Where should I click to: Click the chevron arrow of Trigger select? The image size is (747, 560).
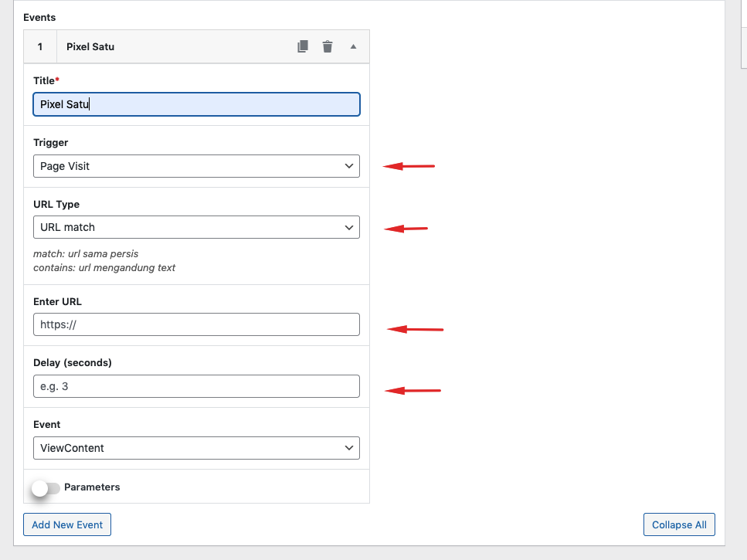(x=348, y=166)
